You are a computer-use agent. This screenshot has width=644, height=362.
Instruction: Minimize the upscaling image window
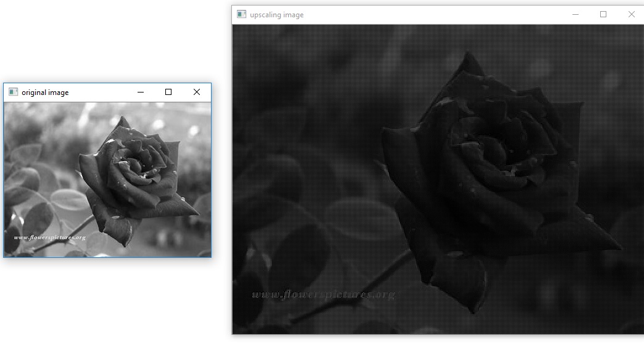pos(574,14)
